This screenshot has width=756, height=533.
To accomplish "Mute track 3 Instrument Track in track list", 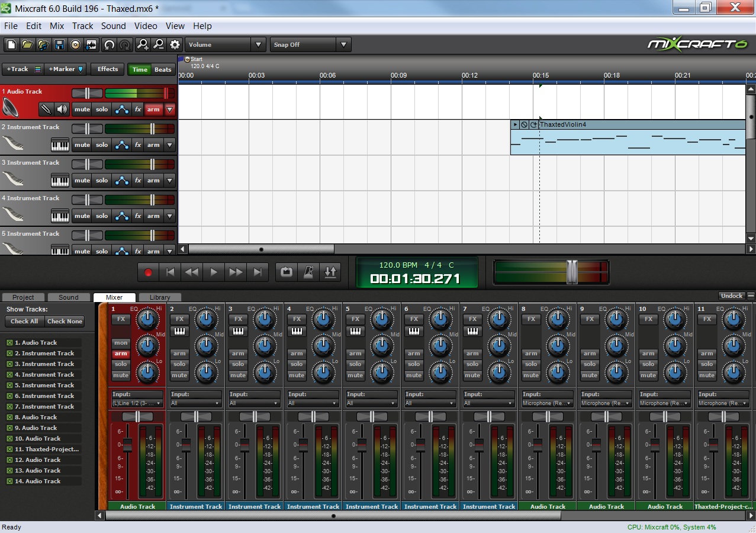I will (82, 180).
